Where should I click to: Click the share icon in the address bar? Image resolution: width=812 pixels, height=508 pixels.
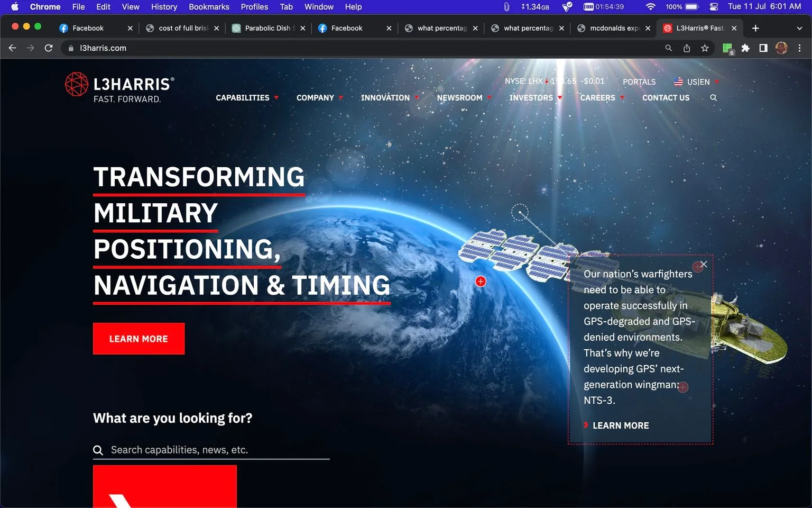(x=687, y=48)
